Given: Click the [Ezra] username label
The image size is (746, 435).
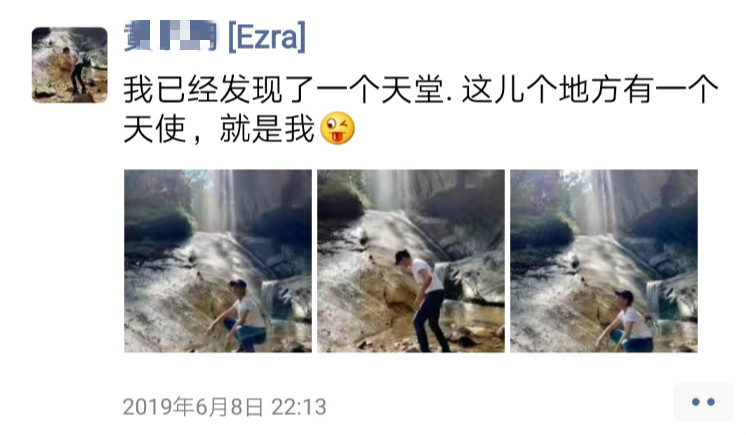Looking at the screenshot, I should point(267,37).
